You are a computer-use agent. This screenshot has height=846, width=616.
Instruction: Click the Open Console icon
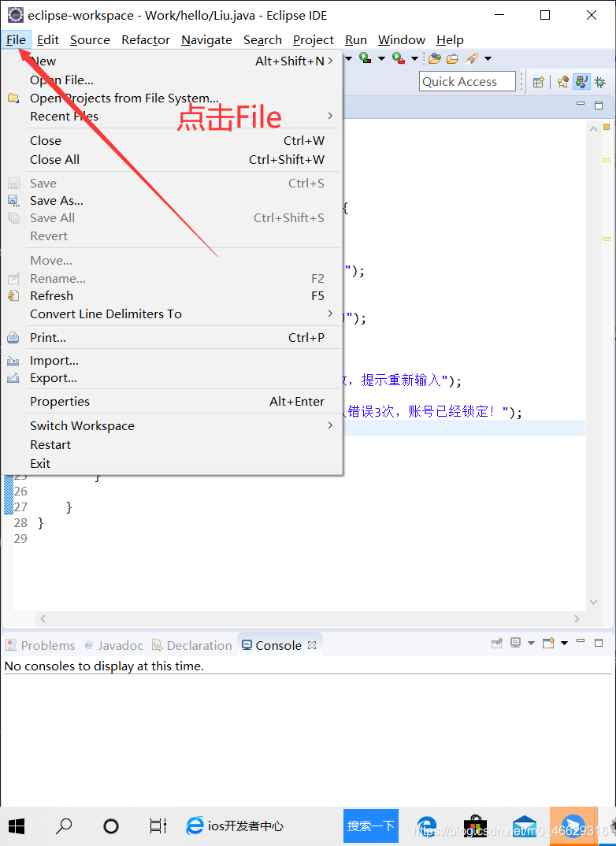pyautogui.click(x=548, y=643)
